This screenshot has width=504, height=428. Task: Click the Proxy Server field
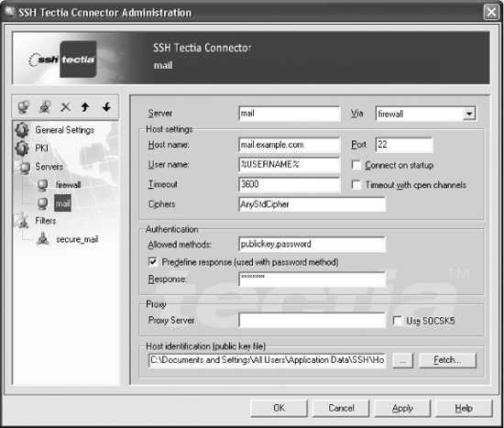tap(312, 320)
